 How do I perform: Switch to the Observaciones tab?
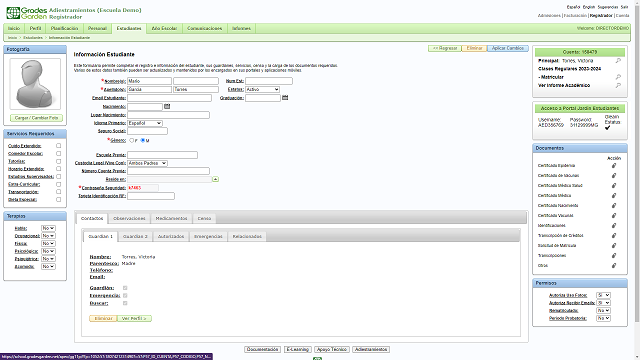coord(129,218)
